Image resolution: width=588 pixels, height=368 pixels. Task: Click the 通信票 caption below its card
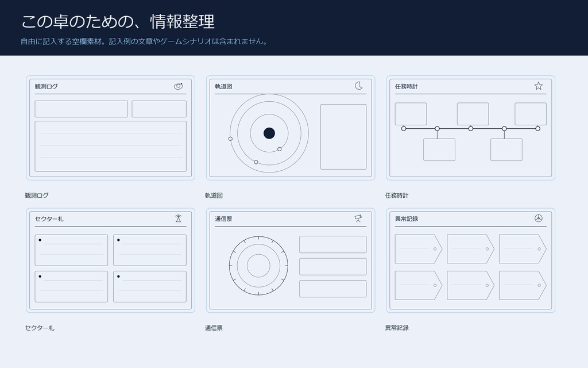click(214, 328)
